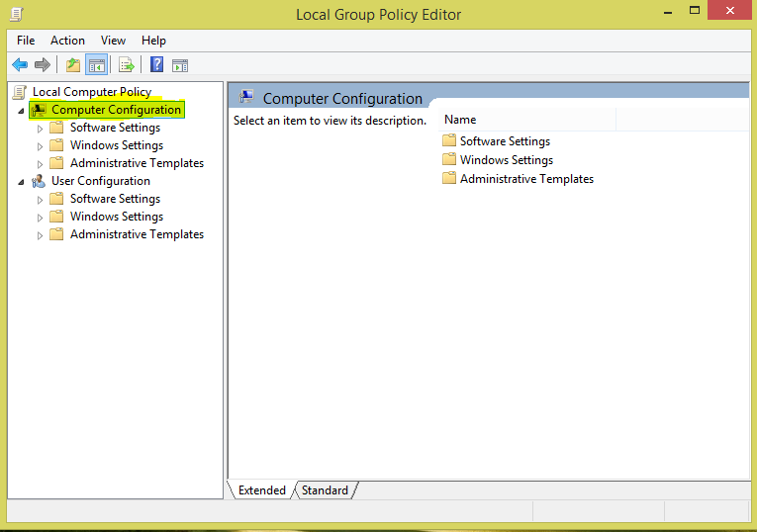Click the Export List toolbar icon
The width and height of the screenshot is (757, 532).
(x=127, y=64)
